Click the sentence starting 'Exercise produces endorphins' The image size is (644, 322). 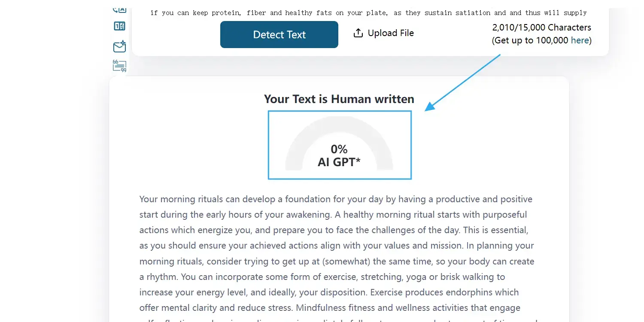coord(444,292)
